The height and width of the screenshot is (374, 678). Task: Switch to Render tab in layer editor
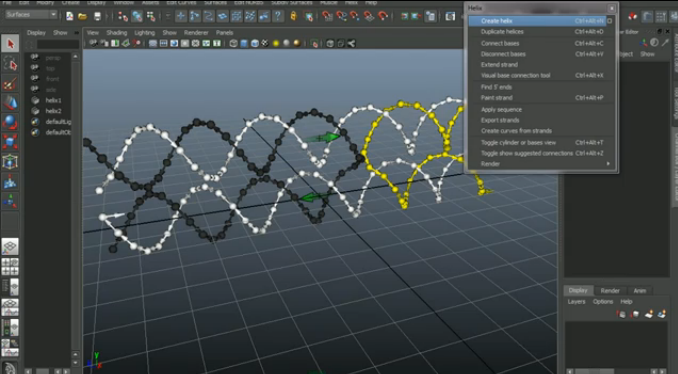[x=610, y=291]
